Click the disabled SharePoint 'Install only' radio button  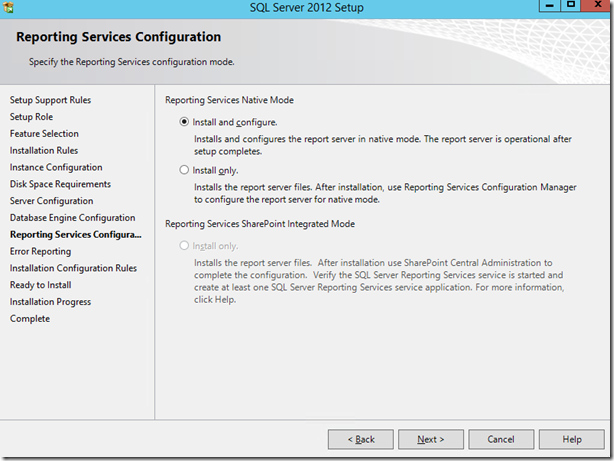[x=184, y=246]
